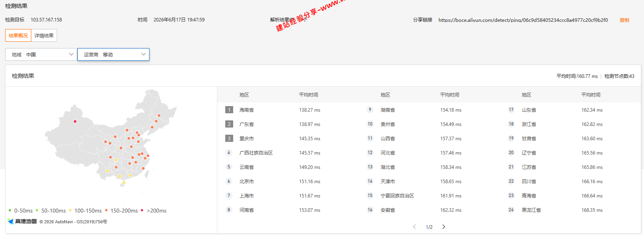Go to next results page arrow
644x238 pixels.
[444, 227]
